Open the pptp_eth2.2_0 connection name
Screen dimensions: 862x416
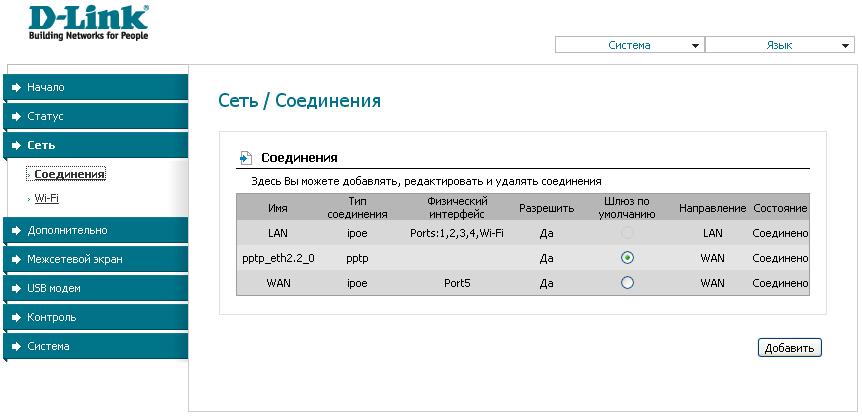click(278, 258)
